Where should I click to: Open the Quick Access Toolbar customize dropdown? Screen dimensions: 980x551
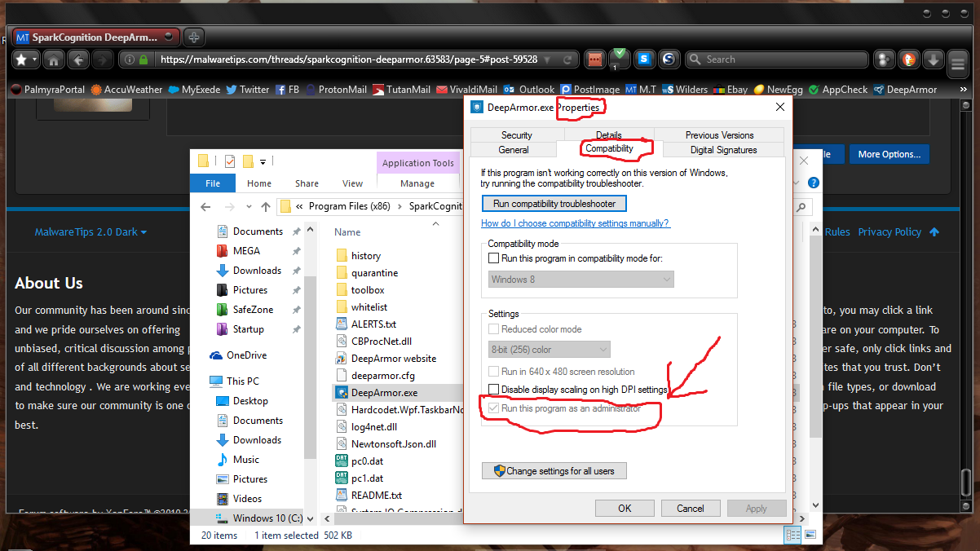click(x=263, y=161)
